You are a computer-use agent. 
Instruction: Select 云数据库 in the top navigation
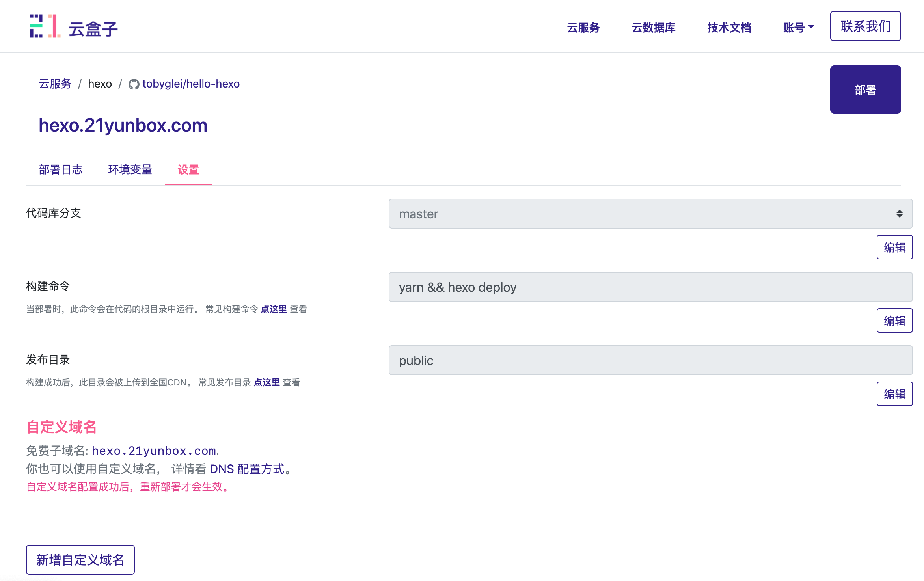click(653, 28)
